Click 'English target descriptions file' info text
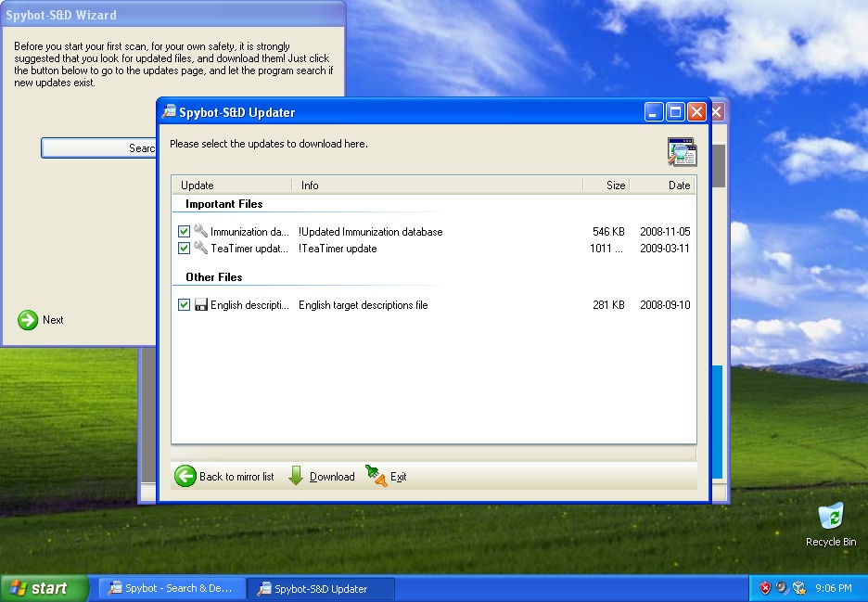This screenshot has height=602, width=868. click(364, 304)
